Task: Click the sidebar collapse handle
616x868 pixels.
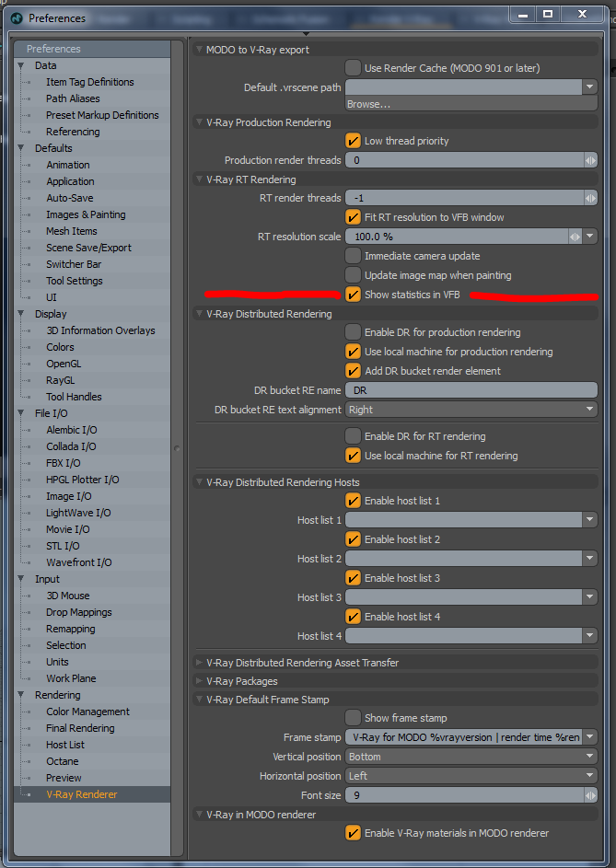Action: (178, 448)
